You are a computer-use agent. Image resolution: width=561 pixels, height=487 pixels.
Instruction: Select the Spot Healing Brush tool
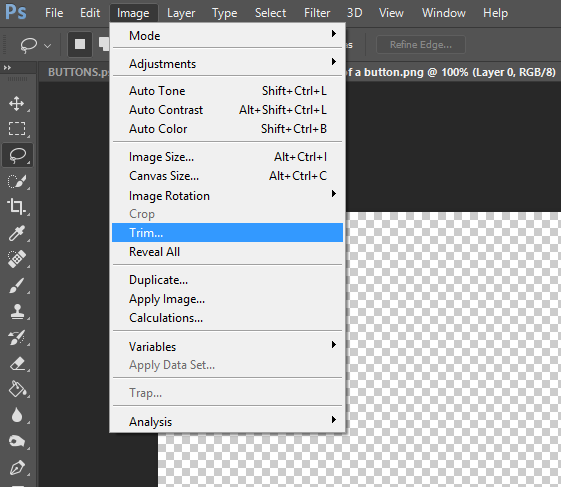16,259
